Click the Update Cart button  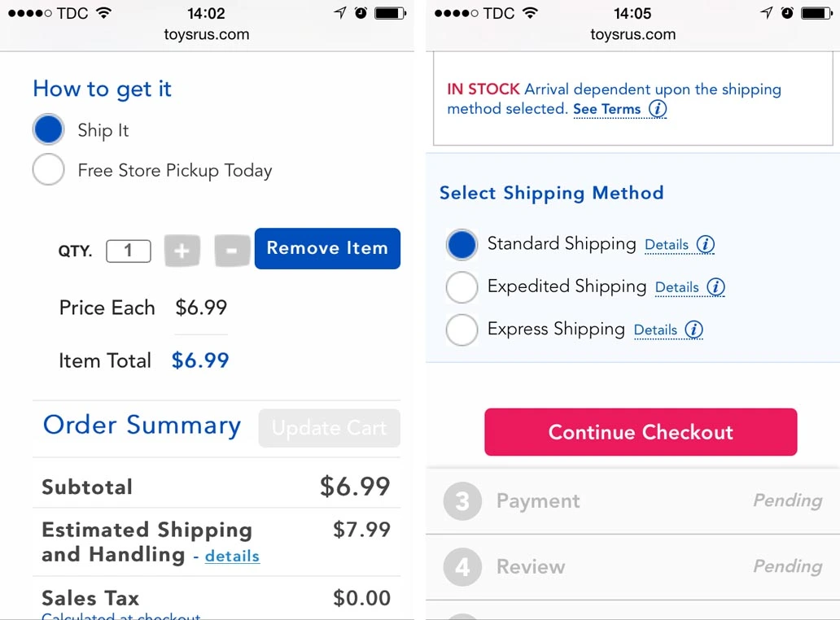coord(329,428)
